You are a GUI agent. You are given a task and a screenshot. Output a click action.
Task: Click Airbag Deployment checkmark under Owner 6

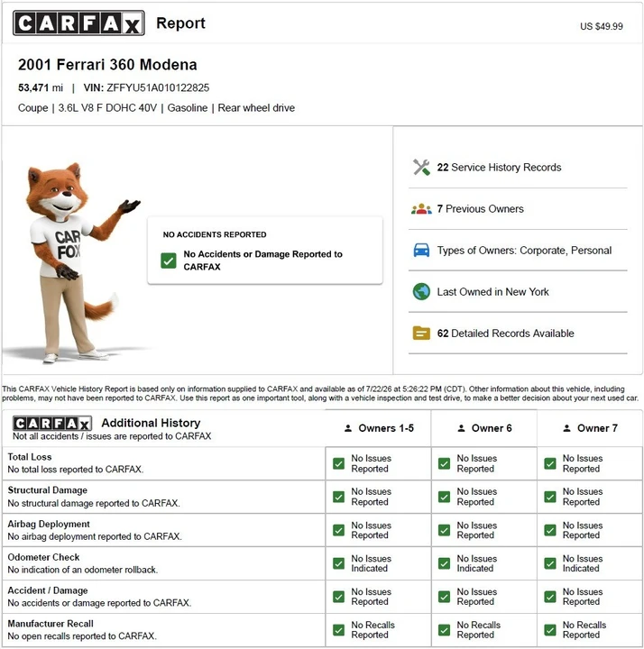click(x=444, y=530)
